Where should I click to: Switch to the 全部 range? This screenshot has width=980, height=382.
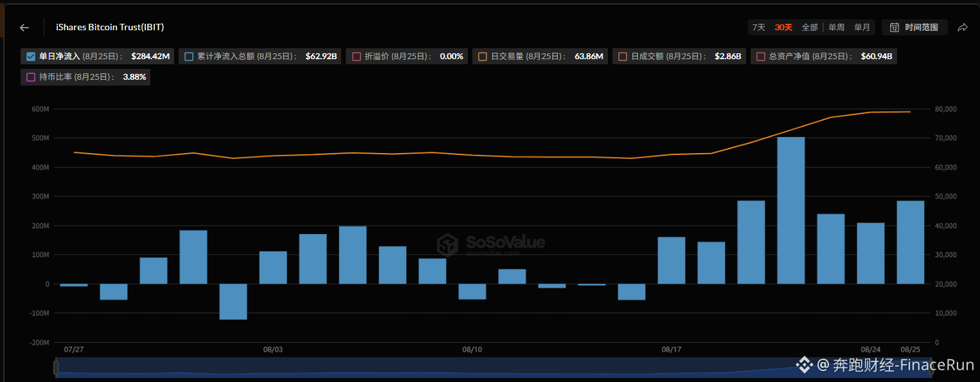[810, 28]
